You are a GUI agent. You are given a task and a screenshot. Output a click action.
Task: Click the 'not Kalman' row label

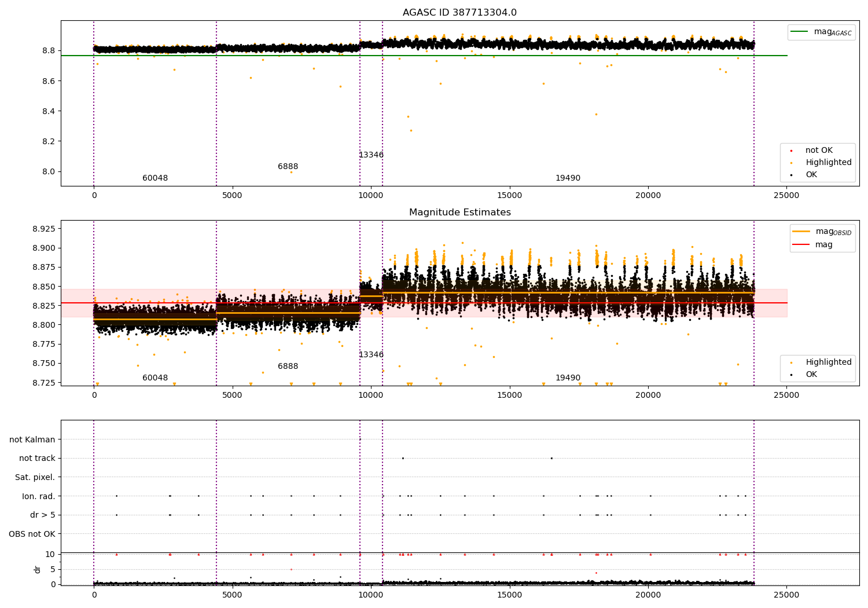pos(32,439)
